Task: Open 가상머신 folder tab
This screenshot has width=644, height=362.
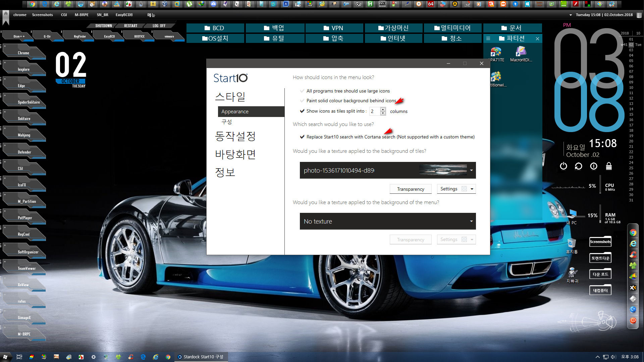Action: [393, 28]
